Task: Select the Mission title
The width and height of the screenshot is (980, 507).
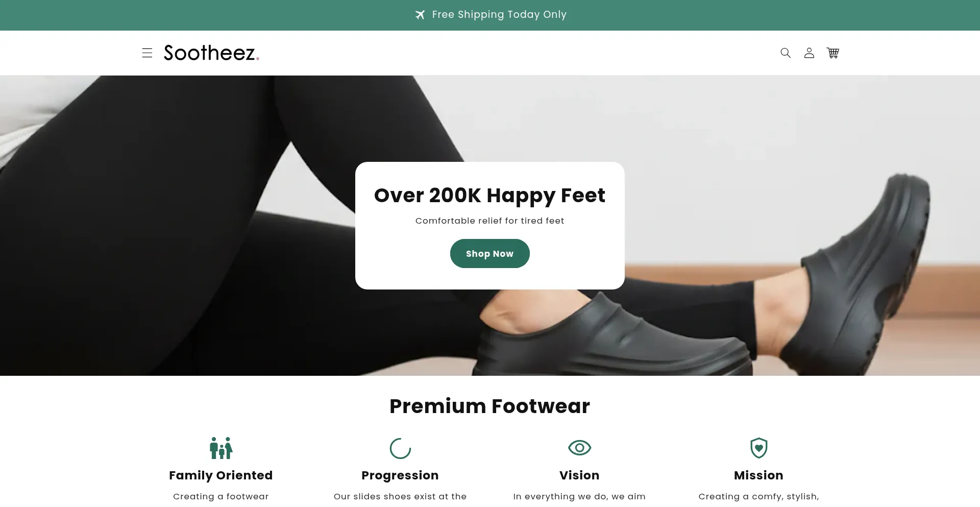Action: point(758,475)
